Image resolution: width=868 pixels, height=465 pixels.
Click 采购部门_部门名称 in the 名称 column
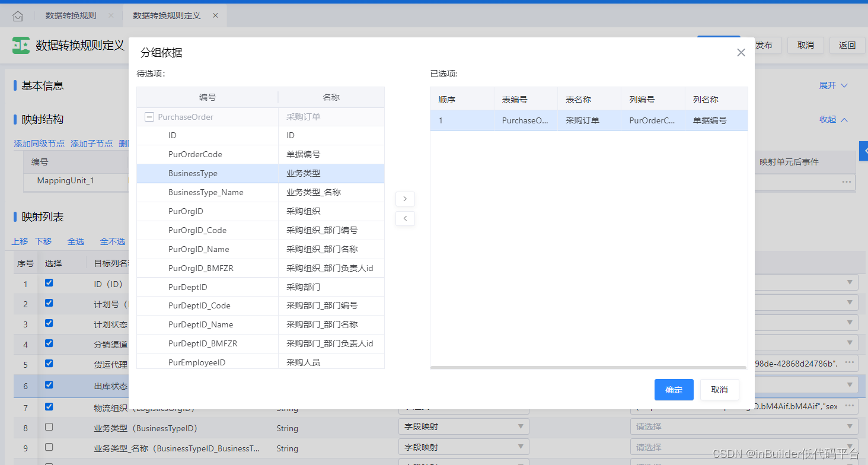(x=322, y=324)
